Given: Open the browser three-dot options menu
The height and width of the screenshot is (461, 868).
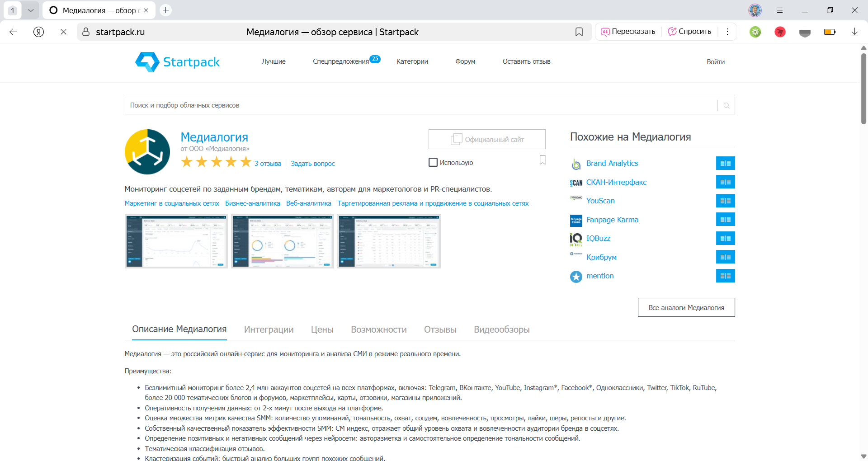Looking at the screenshot, I should 727,32.
